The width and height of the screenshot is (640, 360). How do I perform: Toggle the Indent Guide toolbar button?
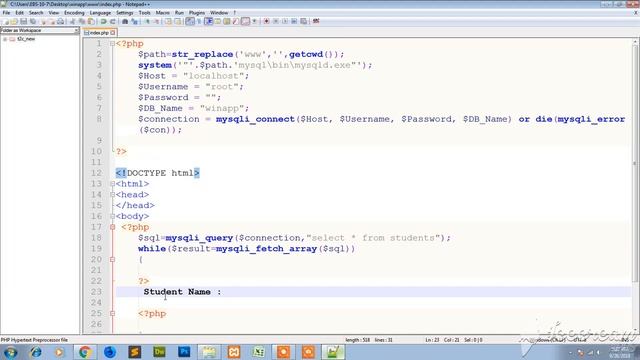click(x=209, y=21)
